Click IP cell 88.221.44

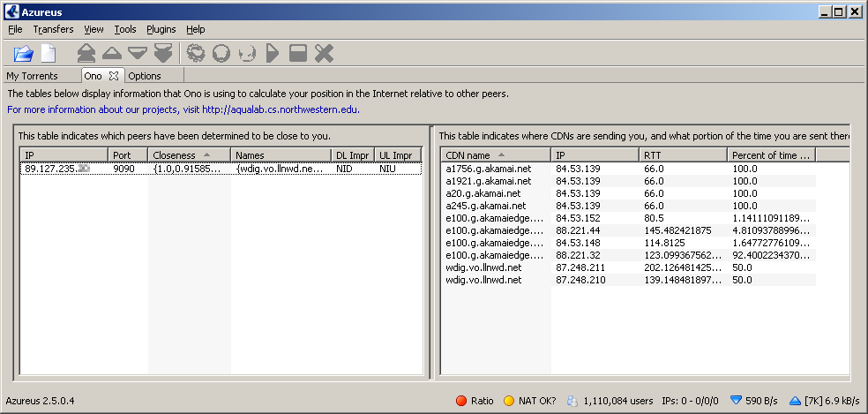click(x=578, y=230)
